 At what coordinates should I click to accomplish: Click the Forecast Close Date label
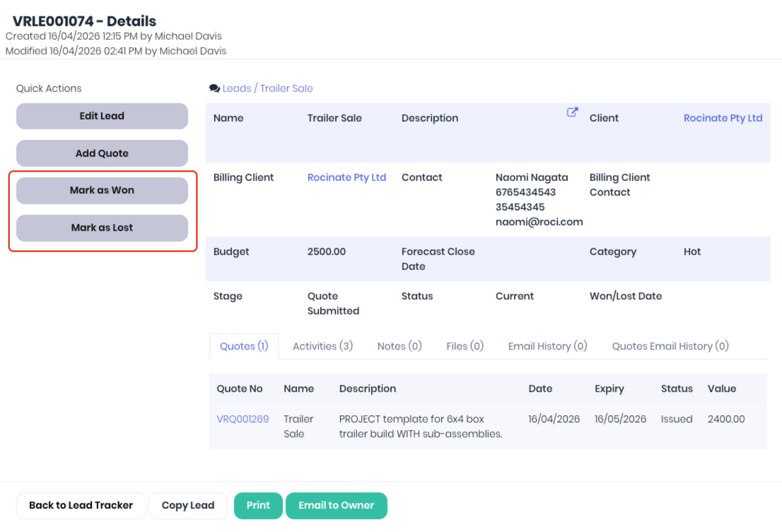[x=438, y=259]
